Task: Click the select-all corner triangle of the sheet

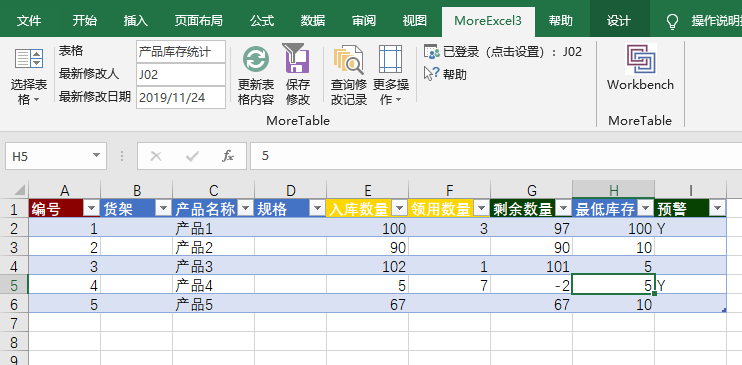Action: click(x=19, y=189)
